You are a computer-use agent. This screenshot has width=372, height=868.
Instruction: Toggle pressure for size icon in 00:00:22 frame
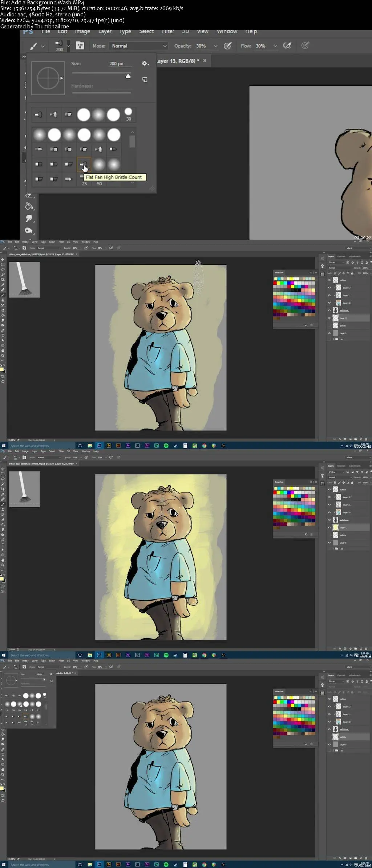[305, 46]
